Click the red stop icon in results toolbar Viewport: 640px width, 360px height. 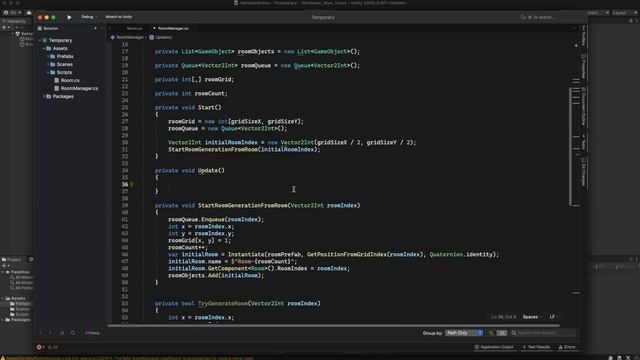pos(62,333)
